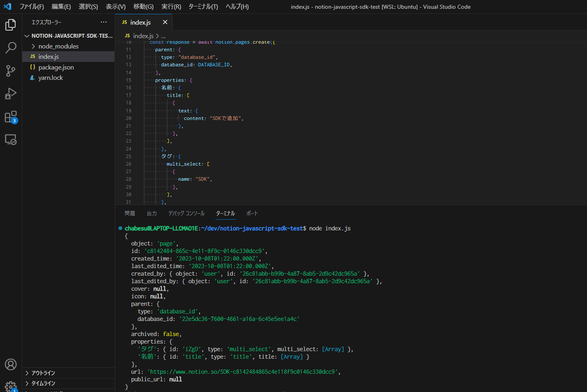
Task: Switch to ポート panel tab
Action: coord(252,214)
